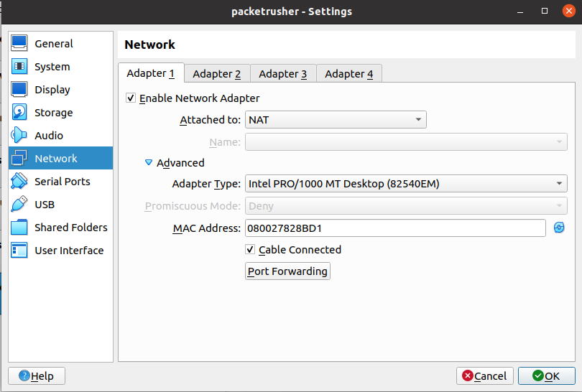Open the Attached to NAT dropdown

[x=336, y=120]
